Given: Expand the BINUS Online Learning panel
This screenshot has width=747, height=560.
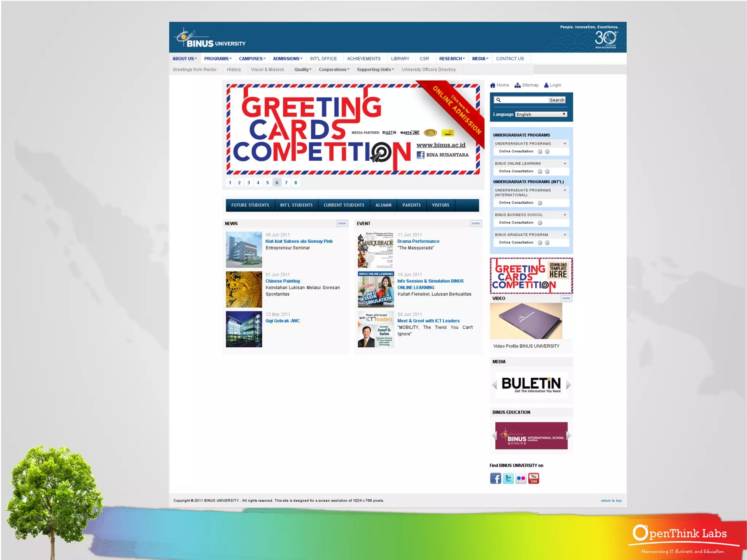Looking at the screenshot, I should 565,163.
